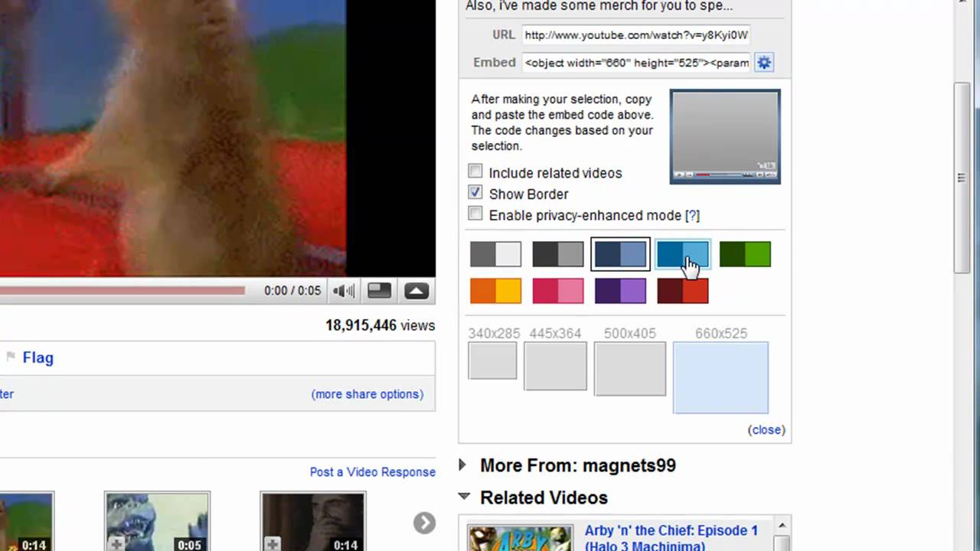
Task: Click the related videos list scroll-up arrow
Action: pos(782,526)
